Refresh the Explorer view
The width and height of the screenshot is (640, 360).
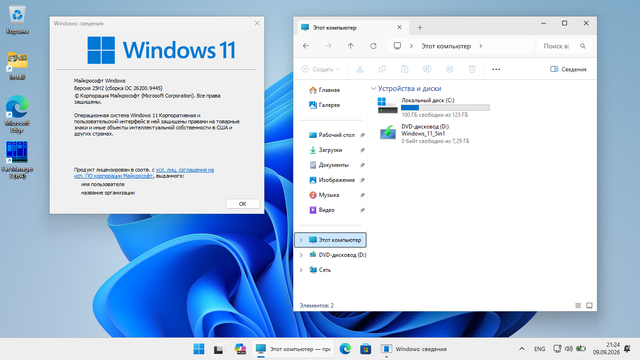(x=373, y=46)
